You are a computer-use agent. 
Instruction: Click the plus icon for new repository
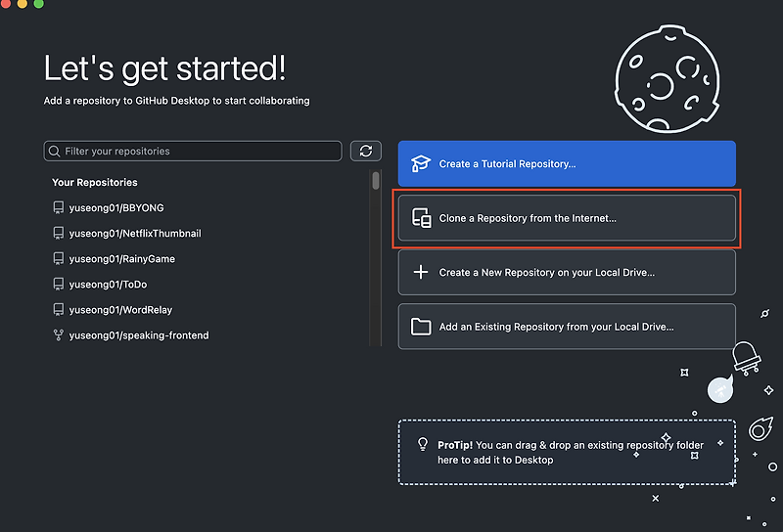tap(421, 272)
